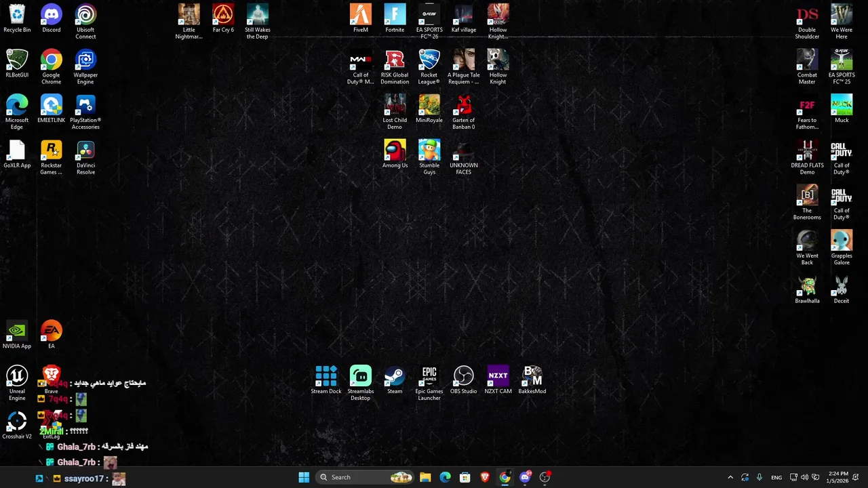
Task: Open the Far Cry 6 shortcut
Action: coord(223,19)
